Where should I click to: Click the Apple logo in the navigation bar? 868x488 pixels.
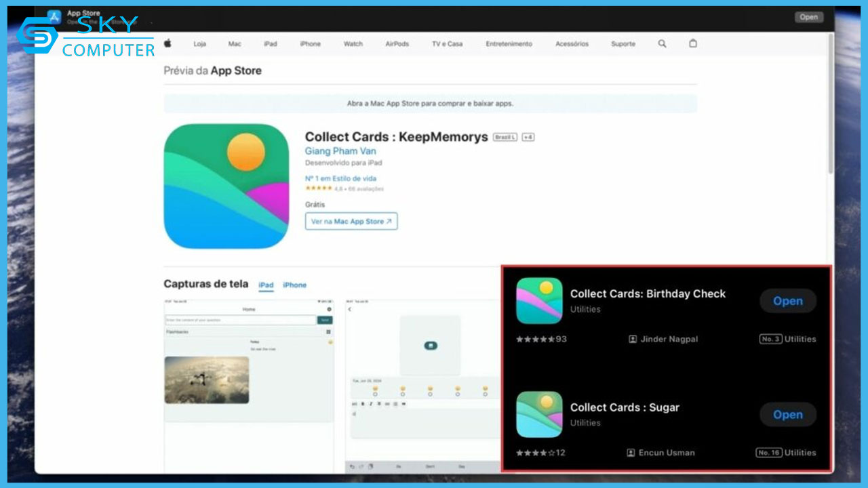tap(167, 43)
